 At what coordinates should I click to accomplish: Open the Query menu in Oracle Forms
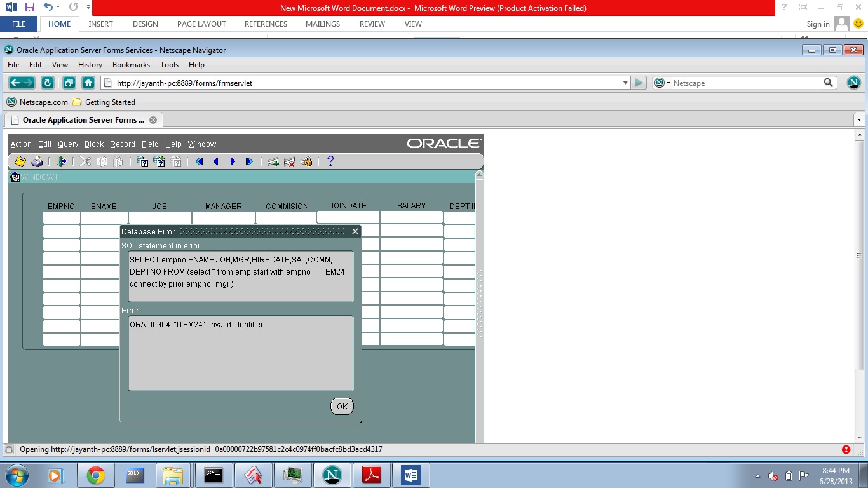[x=68, y=144]
